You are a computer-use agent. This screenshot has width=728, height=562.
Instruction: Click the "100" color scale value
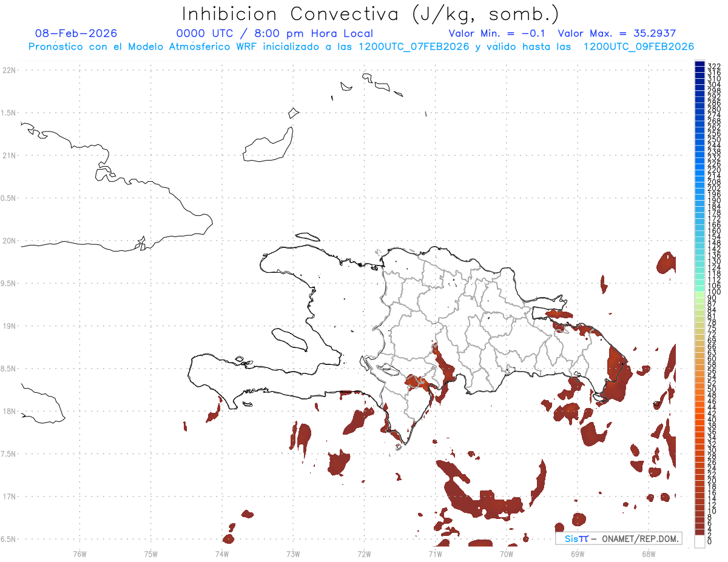(714, 292)
